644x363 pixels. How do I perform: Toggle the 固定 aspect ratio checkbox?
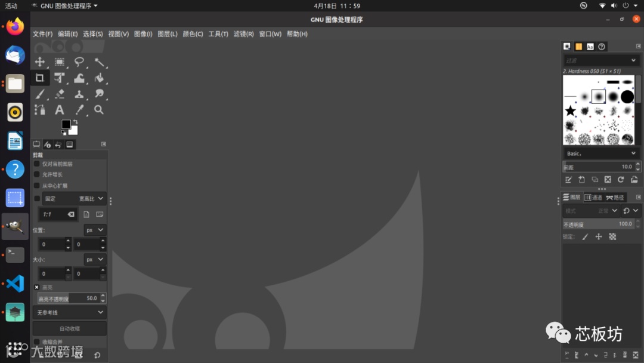37,199
